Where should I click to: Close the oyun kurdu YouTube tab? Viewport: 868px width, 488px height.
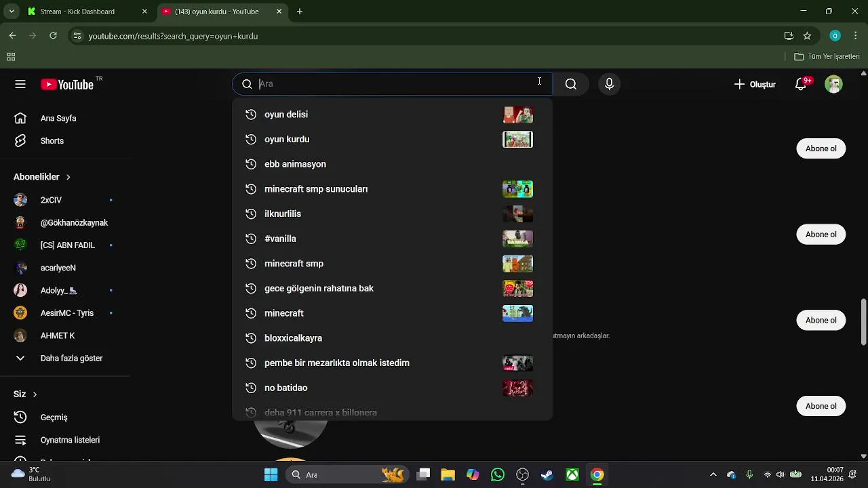point(279,12)
